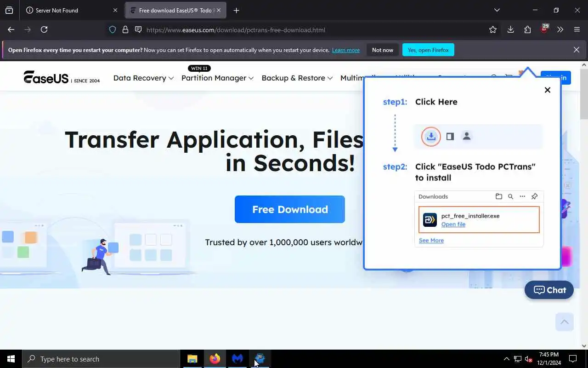Open Malwarebytes from the taskbar
Viewport: 588px width, 368px height.
pos(237,359)
